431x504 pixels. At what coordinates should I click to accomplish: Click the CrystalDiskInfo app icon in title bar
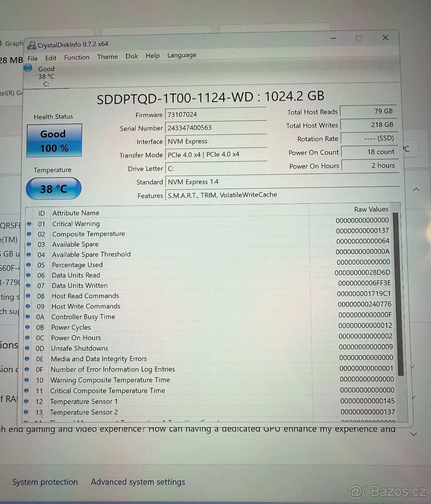tap(32, 45)
